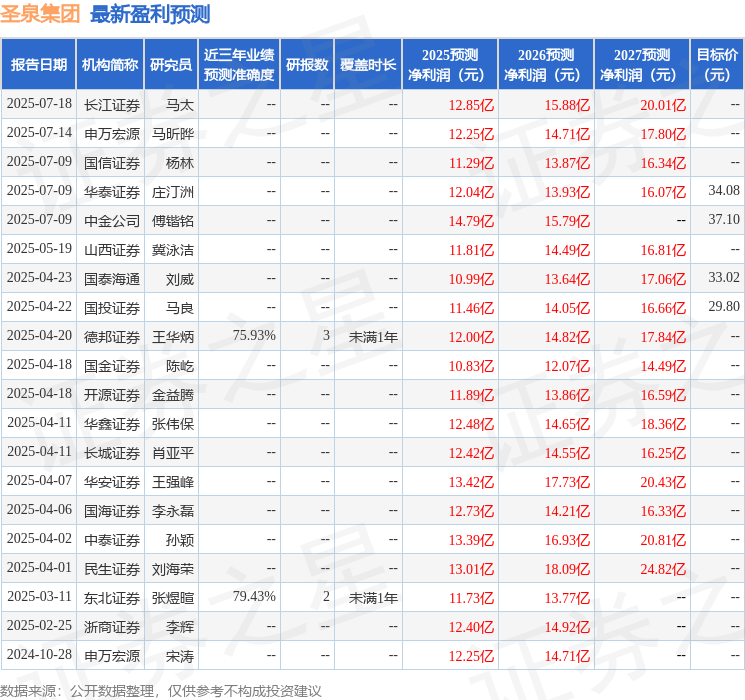Select the 20.81亿 forecast value
745x700 pixels.
[x=663, y=540]
